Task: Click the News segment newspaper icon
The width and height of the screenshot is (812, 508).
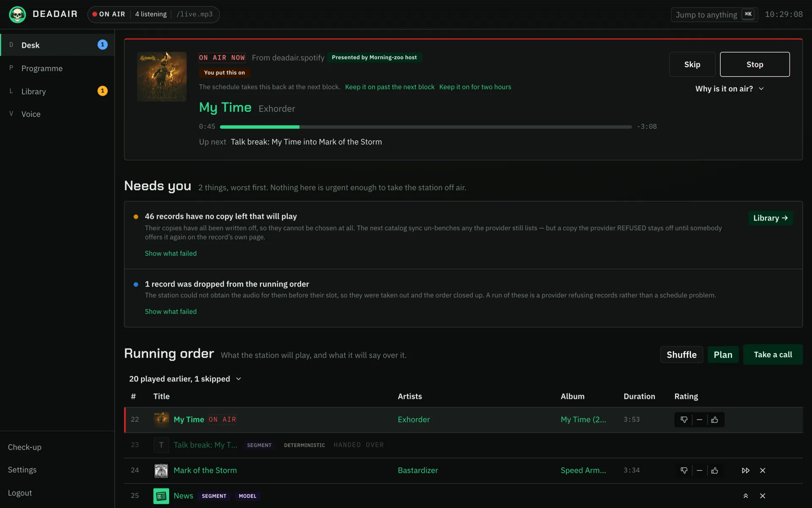Action: (x=161, y=496)
